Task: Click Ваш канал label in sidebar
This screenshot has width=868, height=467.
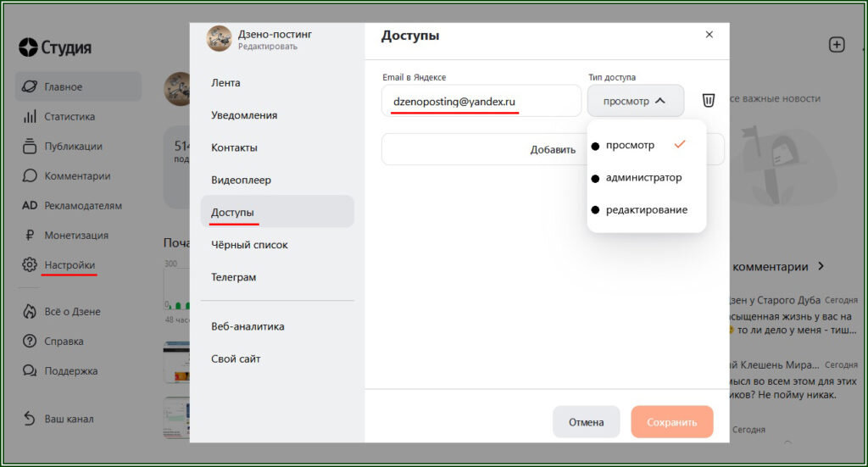Action: tap(70, 419)
